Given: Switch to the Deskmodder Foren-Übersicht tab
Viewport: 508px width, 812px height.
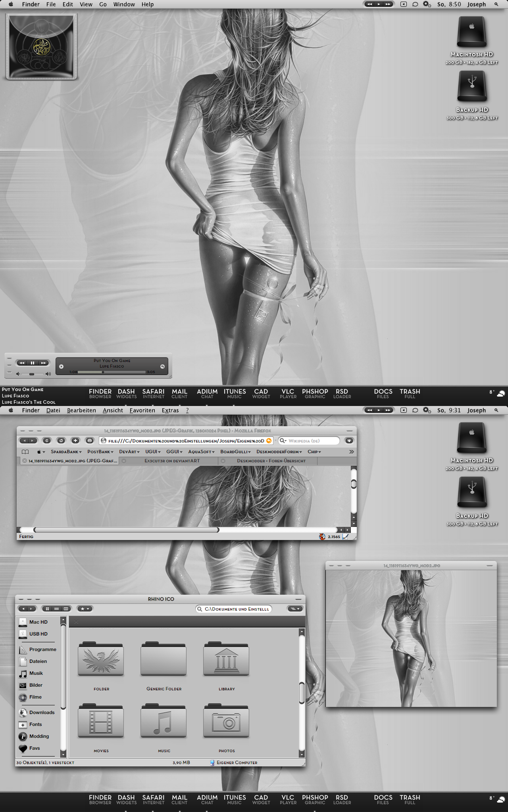Looking at the screenshot, I should 268,461.
